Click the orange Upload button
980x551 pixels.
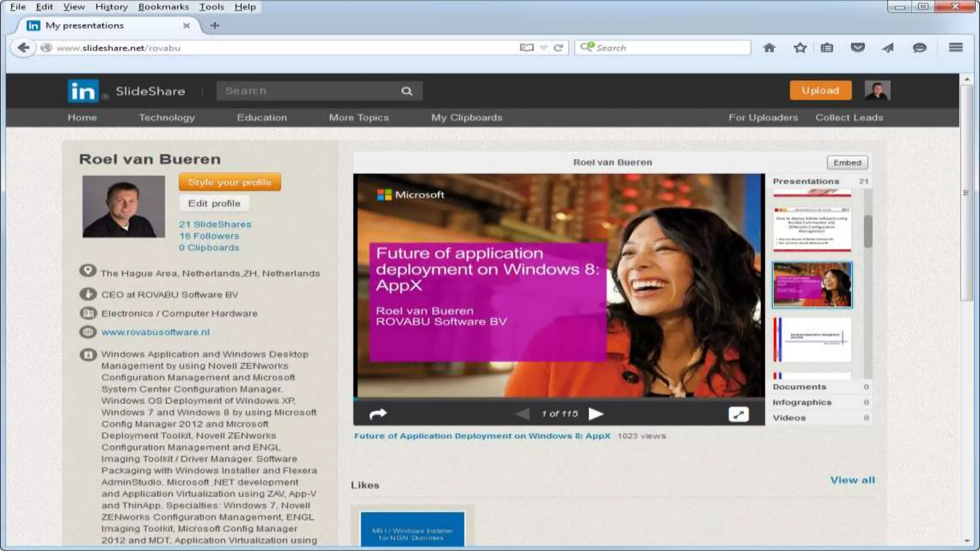coord(820,90)
